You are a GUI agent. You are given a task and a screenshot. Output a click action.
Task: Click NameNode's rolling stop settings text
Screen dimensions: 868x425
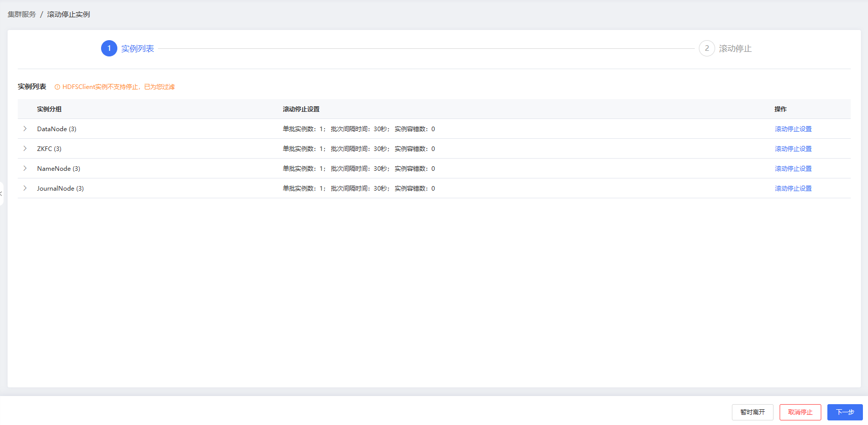(359, 169)
